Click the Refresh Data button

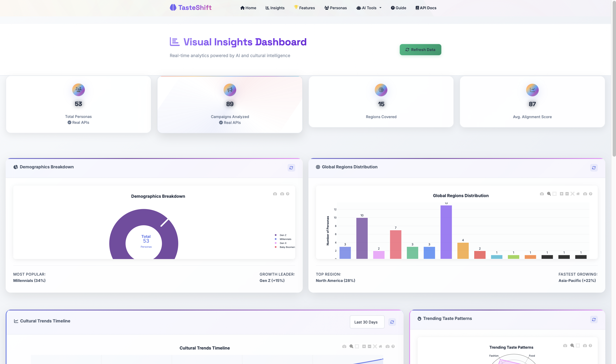420,50
